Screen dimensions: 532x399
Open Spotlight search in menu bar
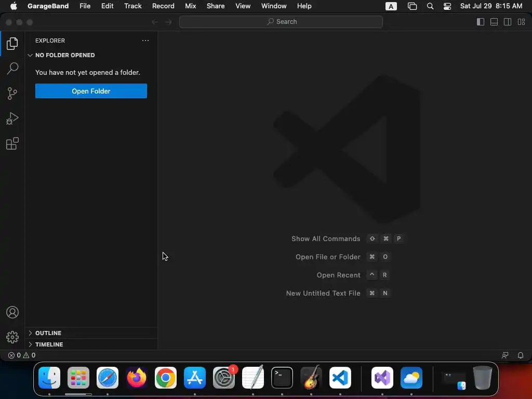pos(430,6)
